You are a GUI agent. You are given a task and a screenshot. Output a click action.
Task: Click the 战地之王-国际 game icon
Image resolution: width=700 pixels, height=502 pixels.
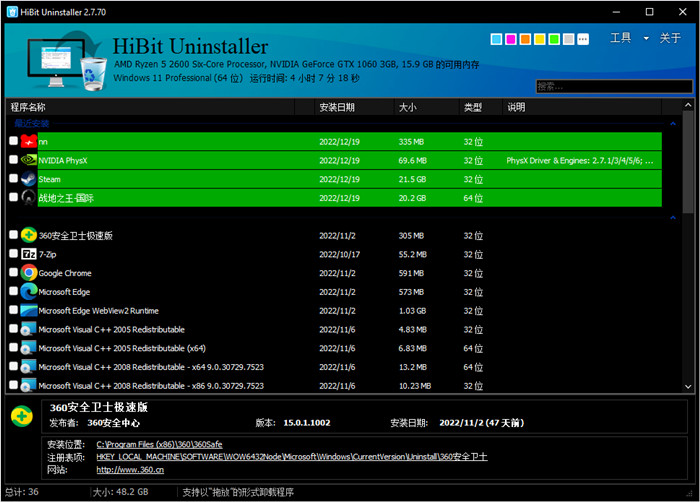[29, 197]
